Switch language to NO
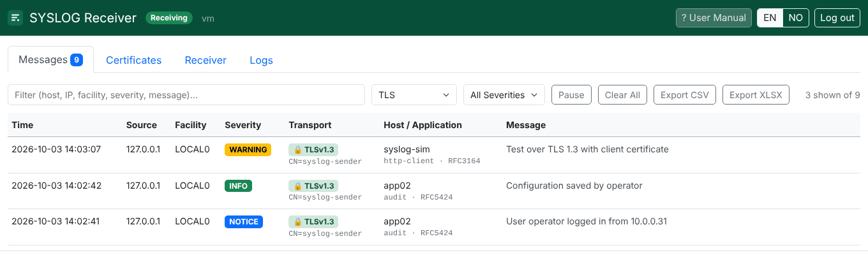This screenshot has height=255, width=868. tap(796, 18)
